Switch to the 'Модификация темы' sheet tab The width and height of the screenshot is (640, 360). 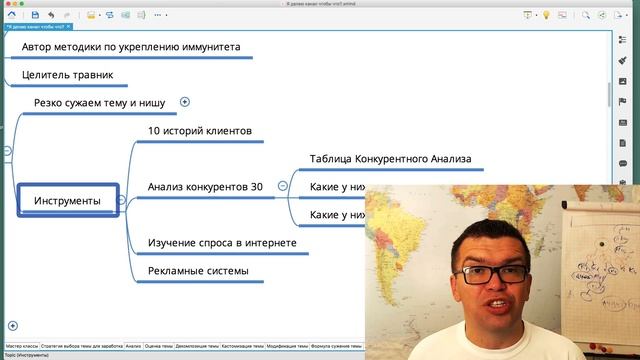coord(287,346)
